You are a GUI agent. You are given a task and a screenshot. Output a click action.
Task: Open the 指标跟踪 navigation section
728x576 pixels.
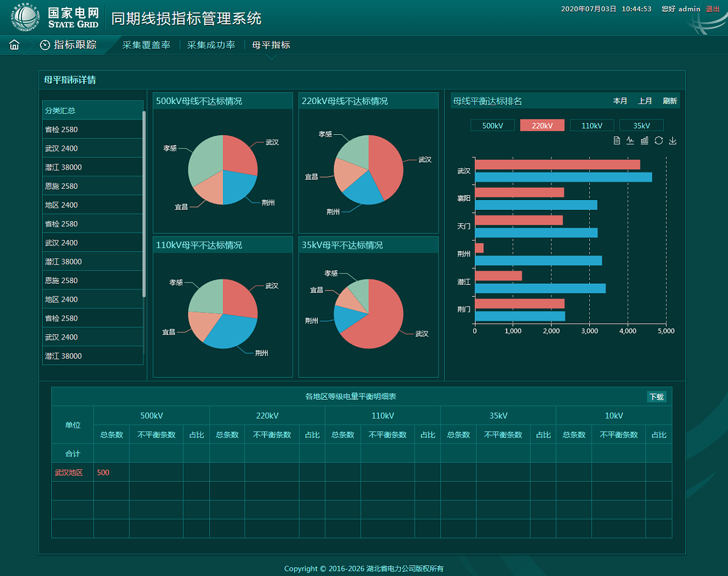point(75,45)
